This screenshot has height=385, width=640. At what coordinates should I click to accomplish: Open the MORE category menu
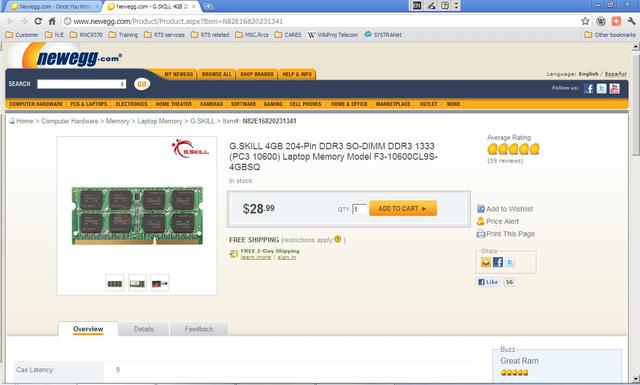click(x=453, y=104)
